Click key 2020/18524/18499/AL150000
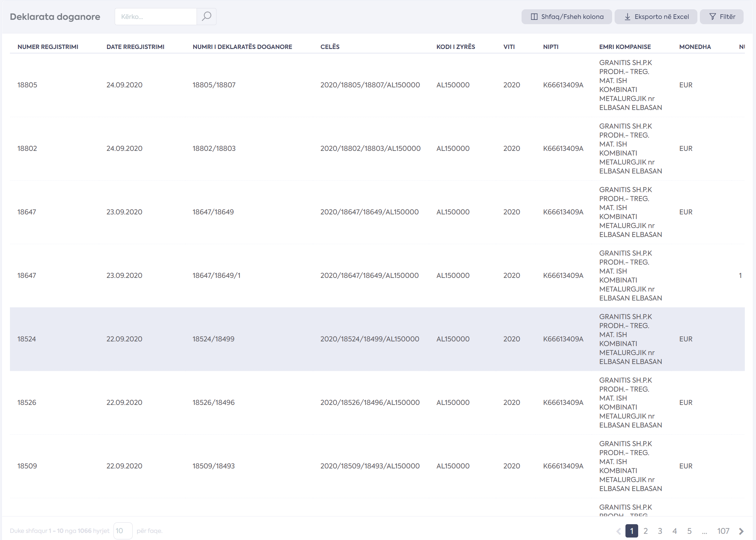 370,339
